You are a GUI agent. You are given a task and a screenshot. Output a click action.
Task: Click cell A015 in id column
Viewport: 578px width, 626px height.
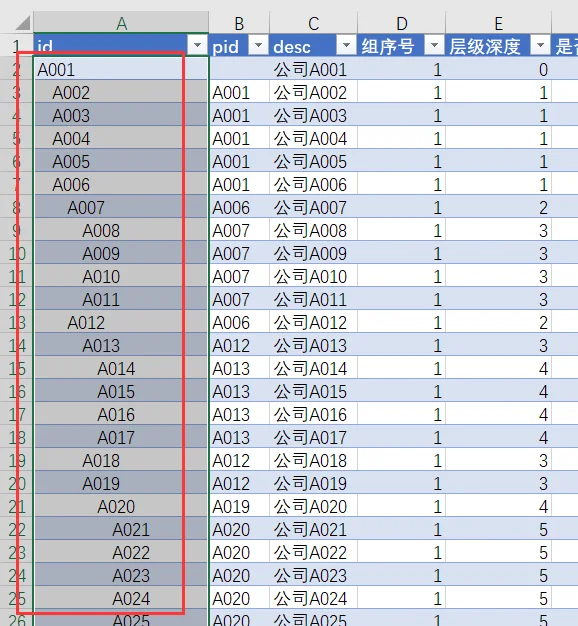tap(121, 392)
